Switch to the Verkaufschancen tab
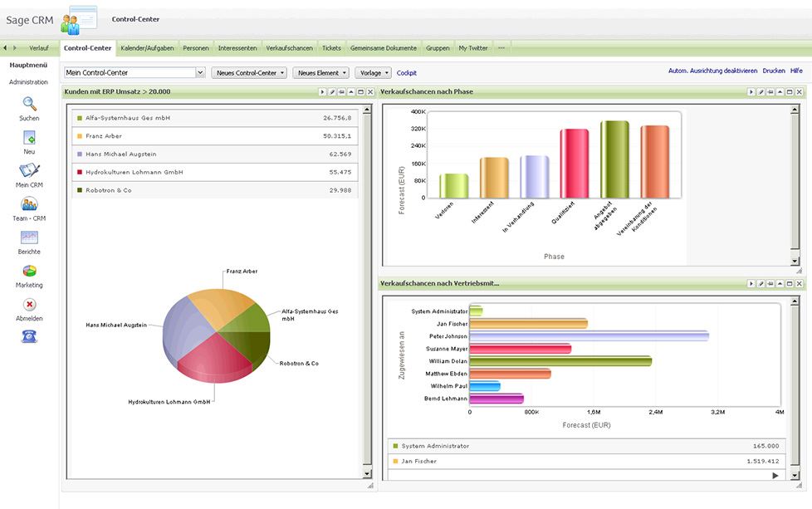 [x=289, y=48]
